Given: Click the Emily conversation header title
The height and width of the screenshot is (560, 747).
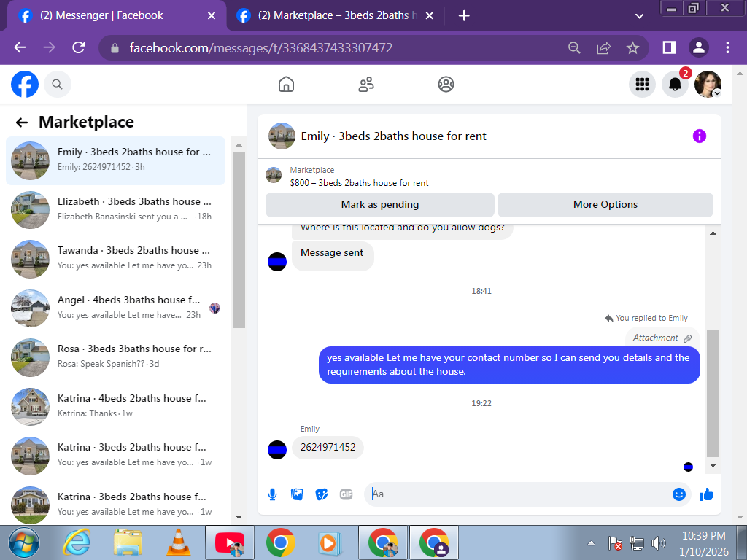Looking at the screenshot, I should [x=393, y=136].
